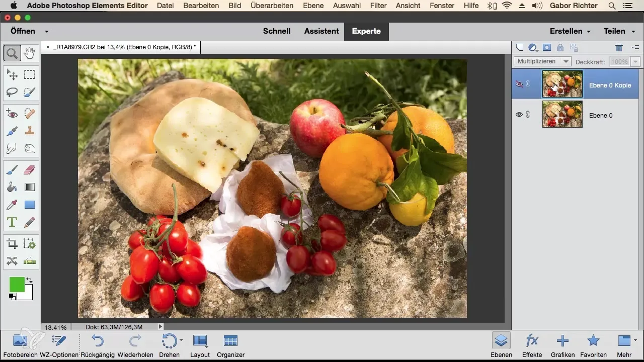Select the Rectangle shape tool

pyautogui.click(x=30, y=205)
